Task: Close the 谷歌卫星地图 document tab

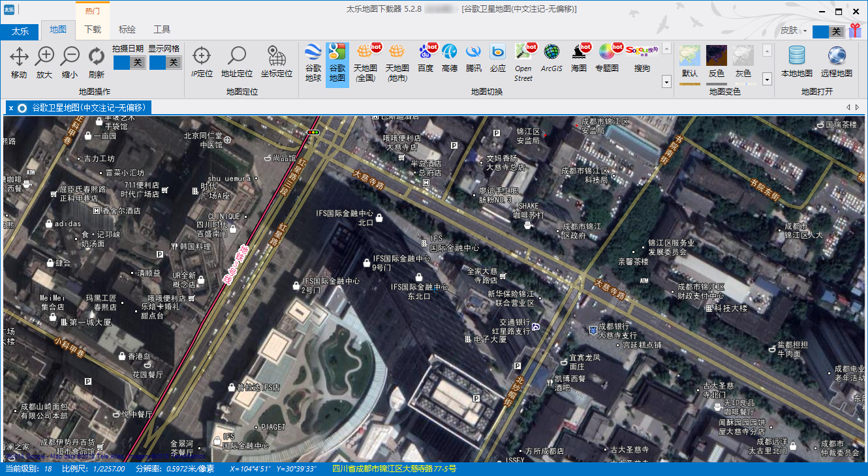Action: 11,108
